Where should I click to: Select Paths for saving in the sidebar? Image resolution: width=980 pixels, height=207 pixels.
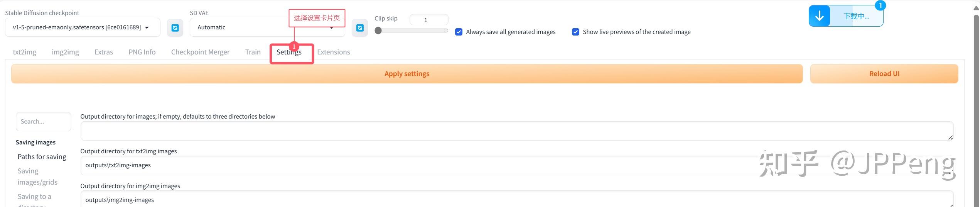click(42, 157)
